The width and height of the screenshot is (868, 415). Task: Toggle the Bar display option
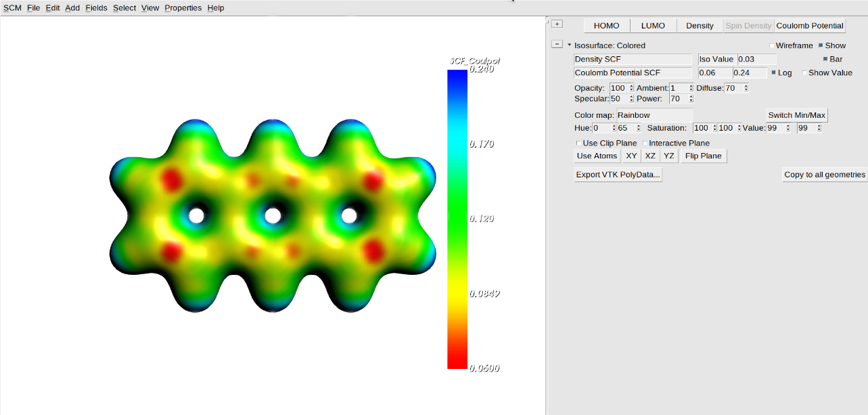[x=824, y=59]
